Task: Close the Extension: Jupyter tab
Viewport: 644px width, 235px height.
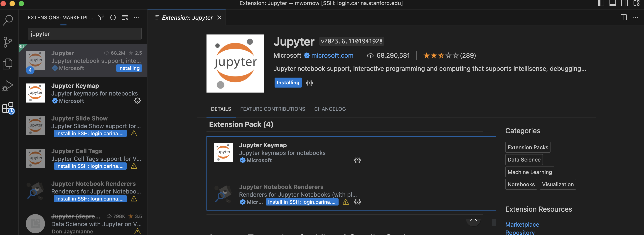Action: click(x=219, y=17)
